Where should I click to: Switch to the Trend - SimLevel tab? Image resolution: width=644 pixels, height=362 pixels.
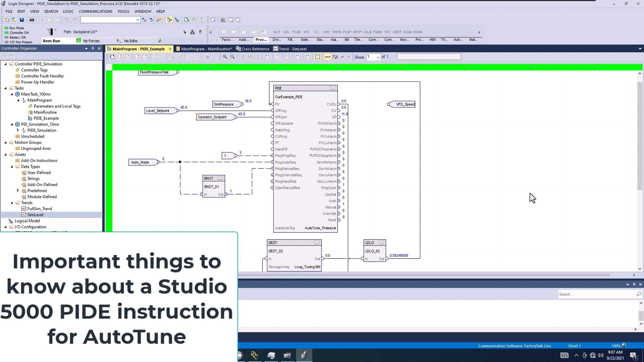tap(290, 49)
